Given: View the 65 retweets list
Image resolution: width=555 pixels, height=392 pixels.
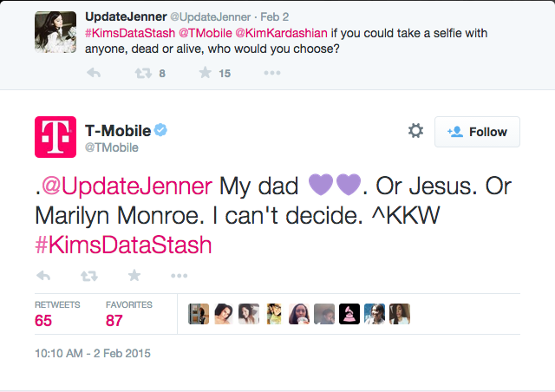Looking at the screenshot, I should (57, 315).
